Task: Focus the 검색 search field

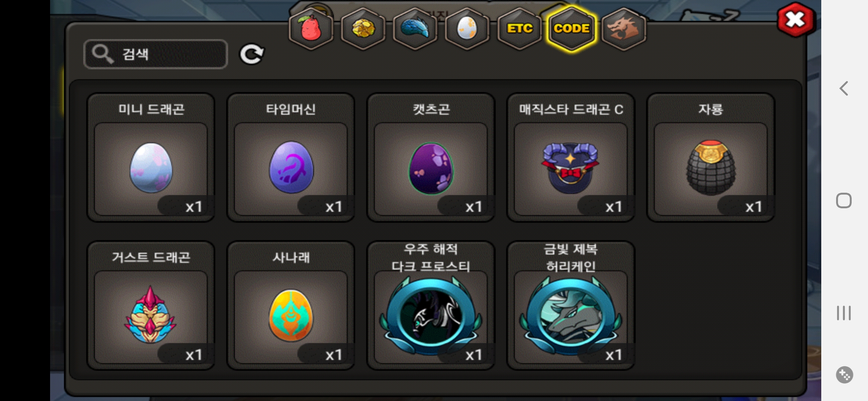Action: tap(155, 54)
